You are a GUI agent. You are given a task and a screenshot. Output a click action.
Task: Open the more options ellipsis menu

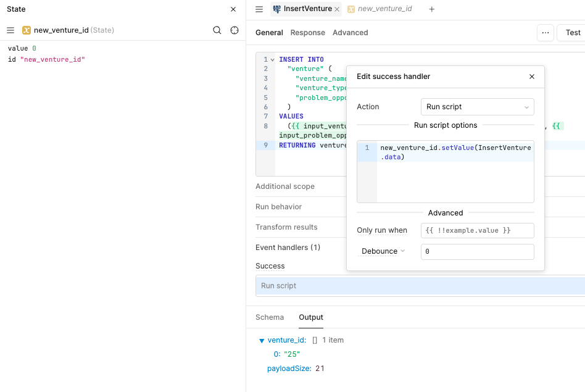(x=545, y=33)
